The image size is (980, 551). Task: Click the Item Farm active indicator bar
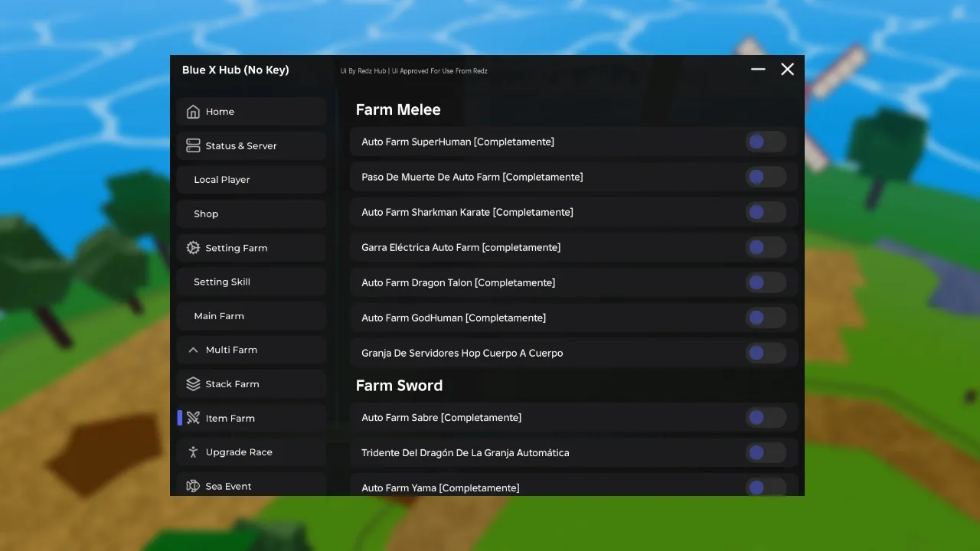point(179,418)
